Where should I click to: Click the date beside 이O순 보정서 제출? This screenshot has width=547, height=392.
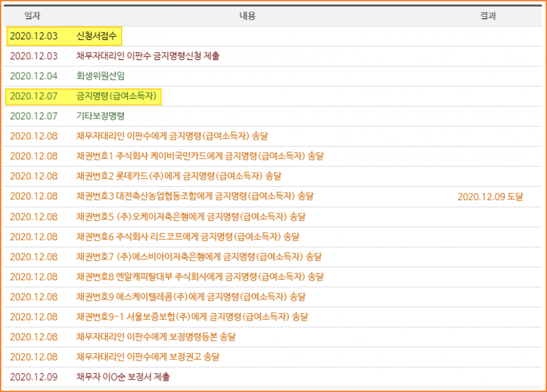tap(33, 377)
